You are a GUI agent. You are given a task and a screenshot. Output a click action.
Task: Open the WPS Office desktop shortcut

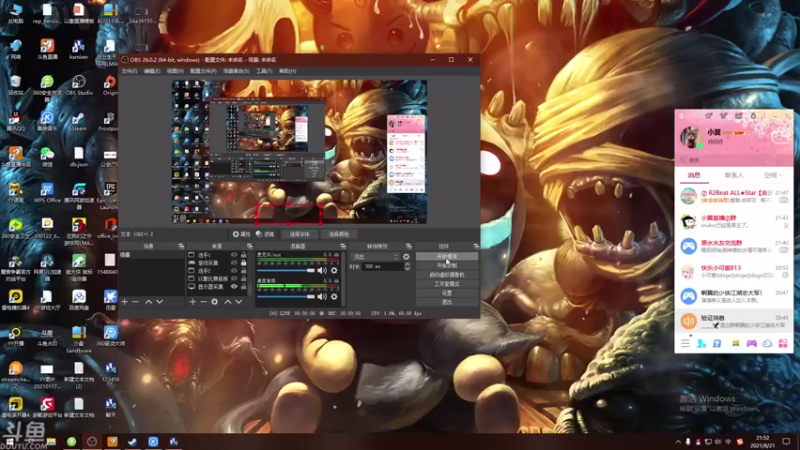click(47, 193)
